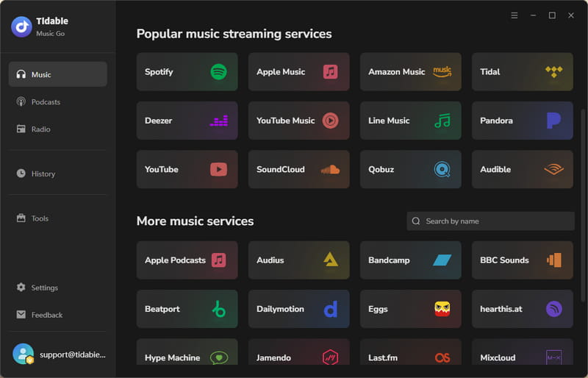Viewport: 588px width, 378px height.
Task: Open the Bandcamp service card
Action: tap(410, 260)
